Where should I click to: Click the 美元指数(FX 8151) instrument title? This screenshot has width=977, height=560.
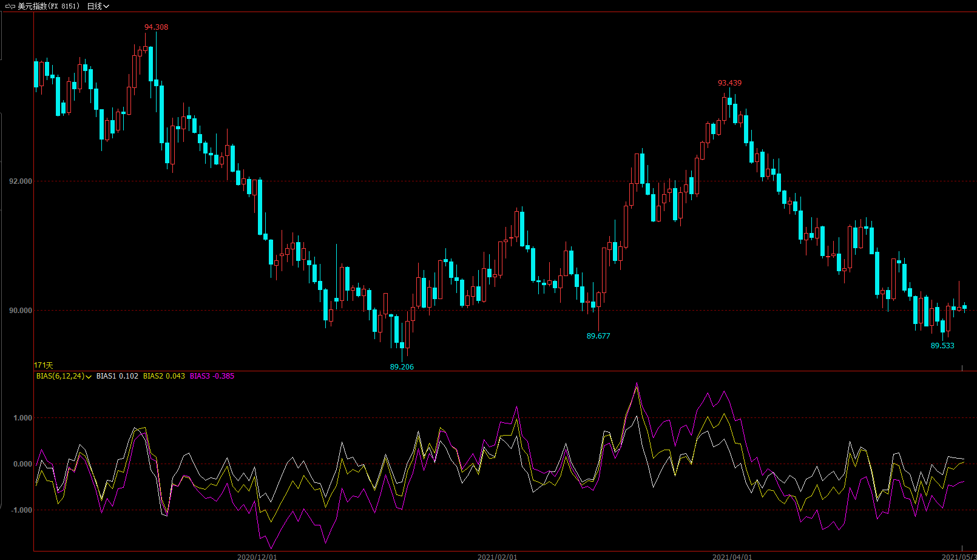coord(49,6)
